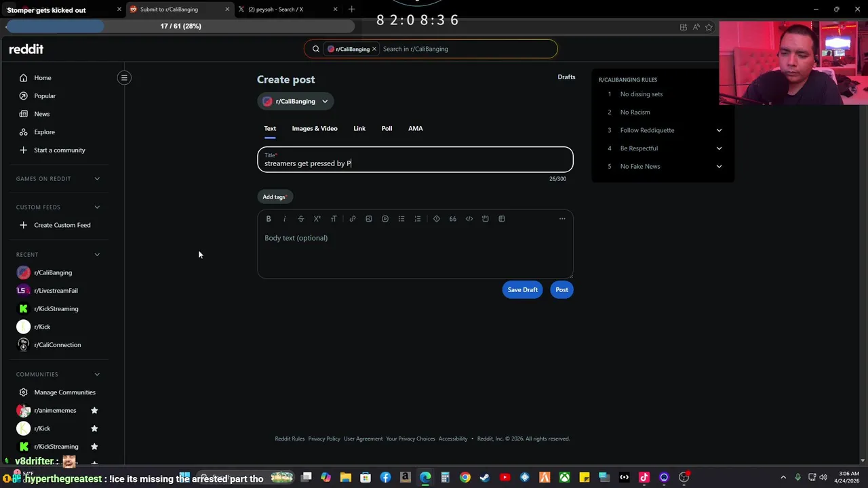The width and height of the screenshot is (868, 488).
Task: Focus Search in r/CaliBanging field
Action: [x=468, y=49]
